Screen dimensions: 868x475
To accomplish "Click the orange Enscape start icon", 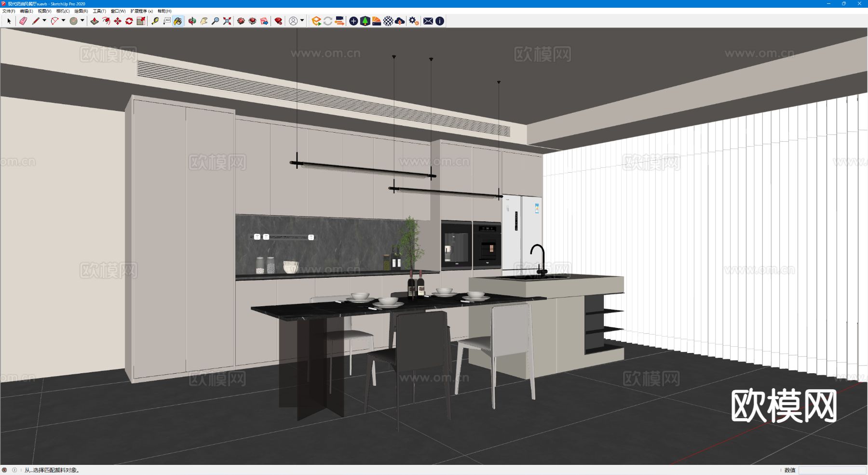I will pyautogui.click(x=316, y=21).
